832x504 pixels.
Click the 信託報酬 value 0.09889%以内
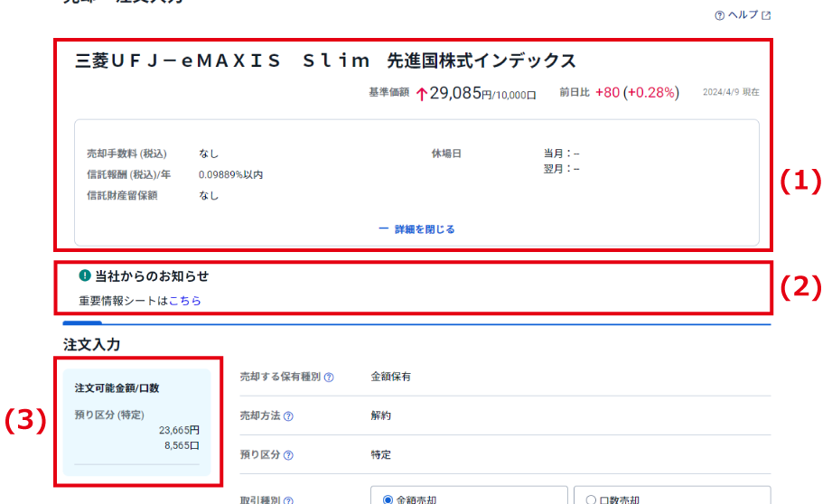(231, 174)
